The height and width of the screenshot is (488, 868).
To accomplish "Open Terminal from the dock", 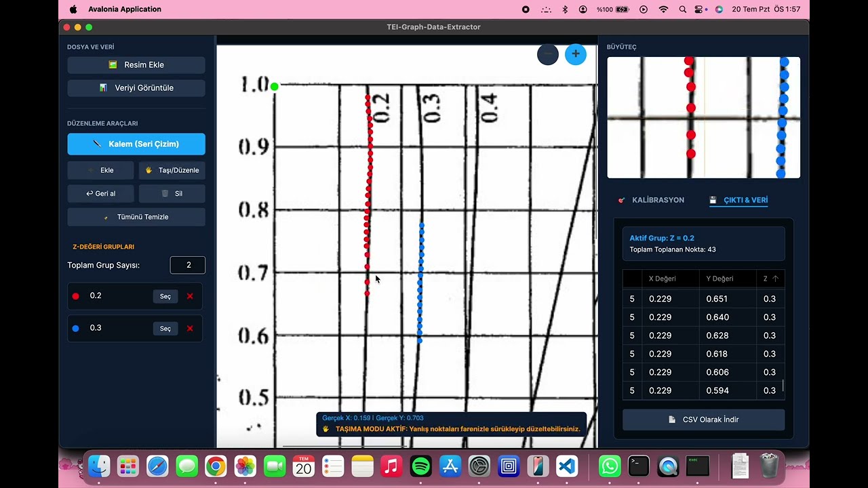I will pyautogui.click(x=639, y=466).
